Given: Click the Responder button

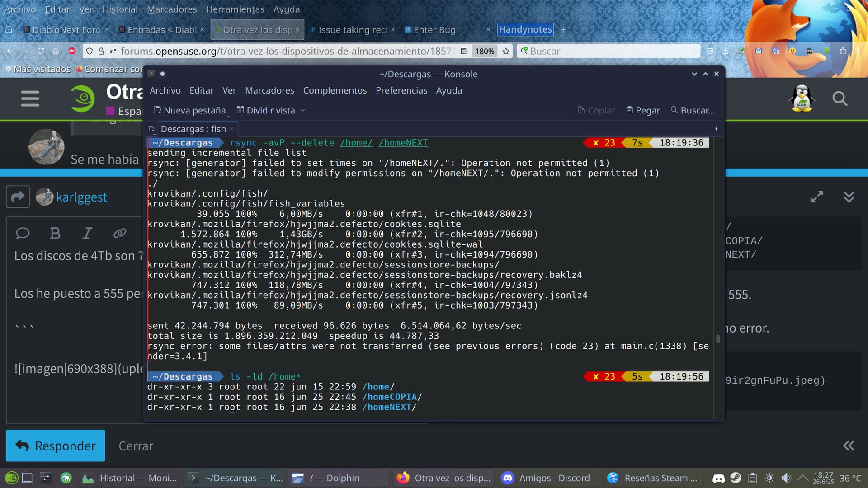Looking at the screenshot, I should pyautogui.click(x=56, y=446).
